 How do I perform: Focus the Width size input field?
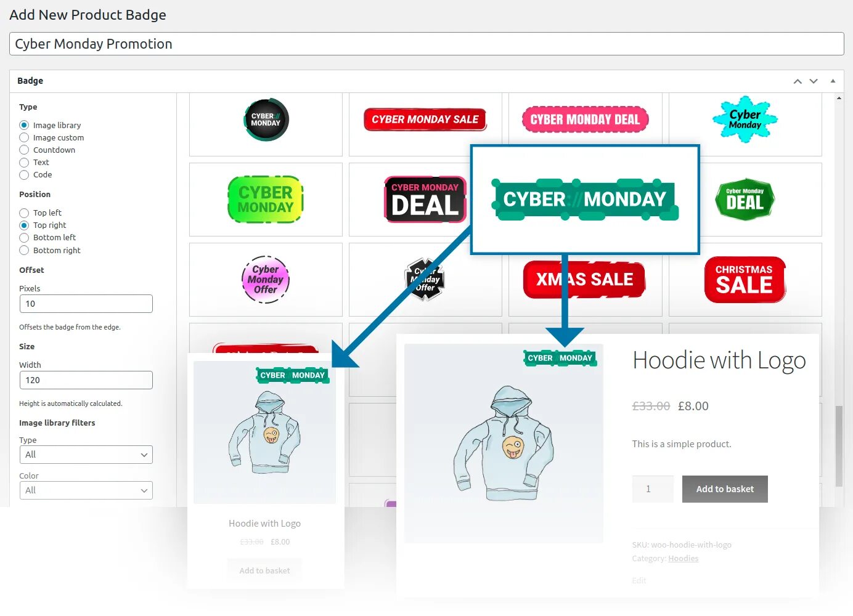coord(86,380)
